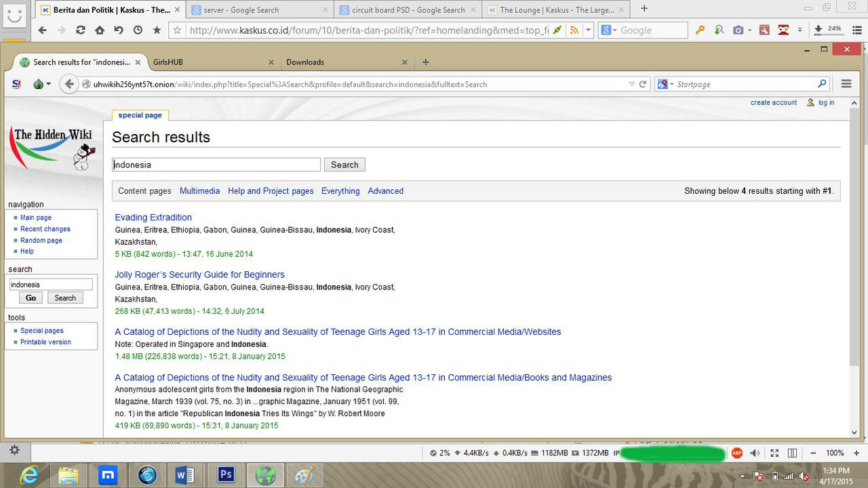Open the 'Random page' sidebar link
This screenshot has height=488, width=868.
[x=41, y=240]
